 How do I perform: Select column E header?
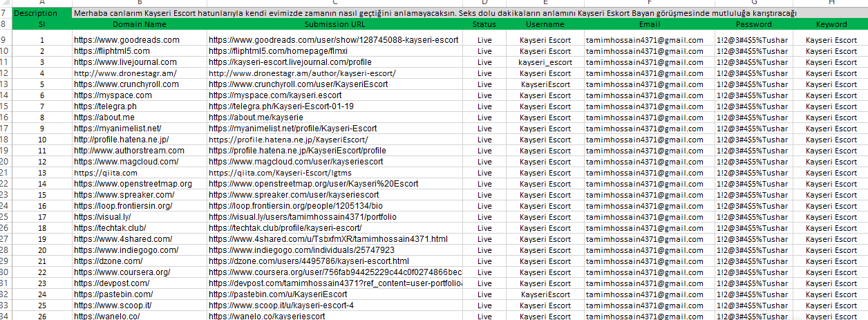tap(545, 3)
